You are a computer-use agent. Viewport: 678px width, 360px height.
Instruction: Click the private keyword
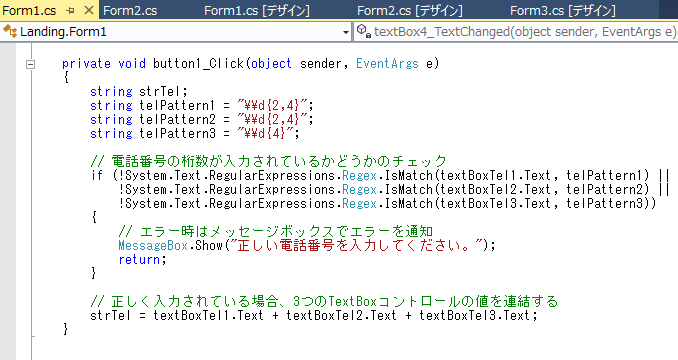click(x=86, y=64)
